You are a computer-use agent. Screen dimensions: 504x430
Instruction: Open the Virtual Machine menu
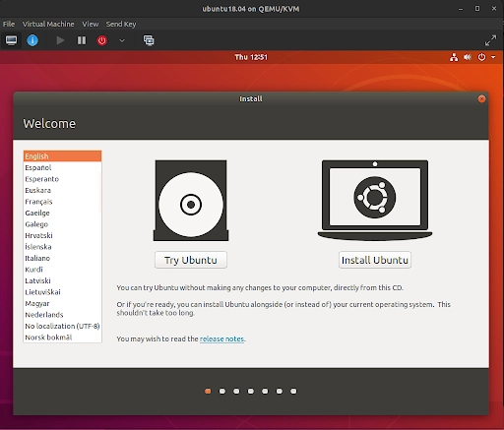(48, 24)
